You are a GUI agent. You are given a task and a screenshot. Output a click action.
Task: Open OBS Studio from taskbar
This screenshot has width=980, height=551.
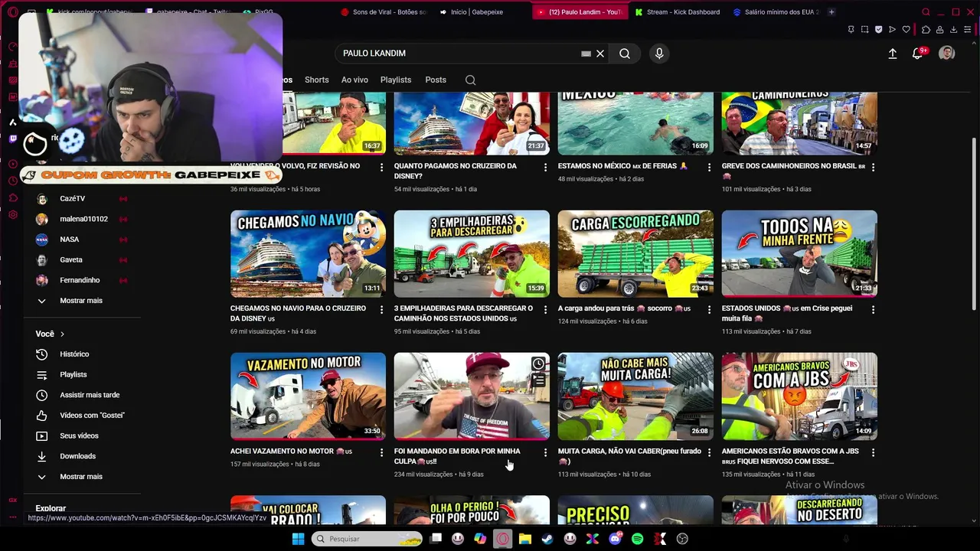tap(682, 539)
